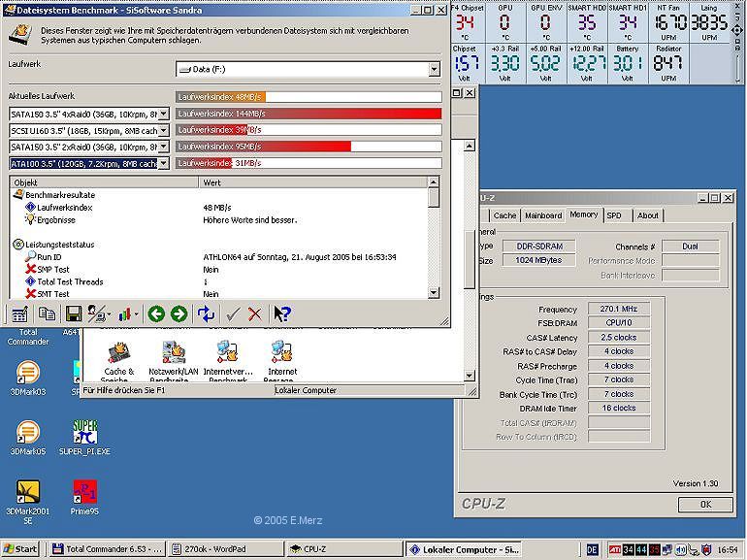
Task: Switch to the SPD tab in CPU-Z
Action: [614, 215]
